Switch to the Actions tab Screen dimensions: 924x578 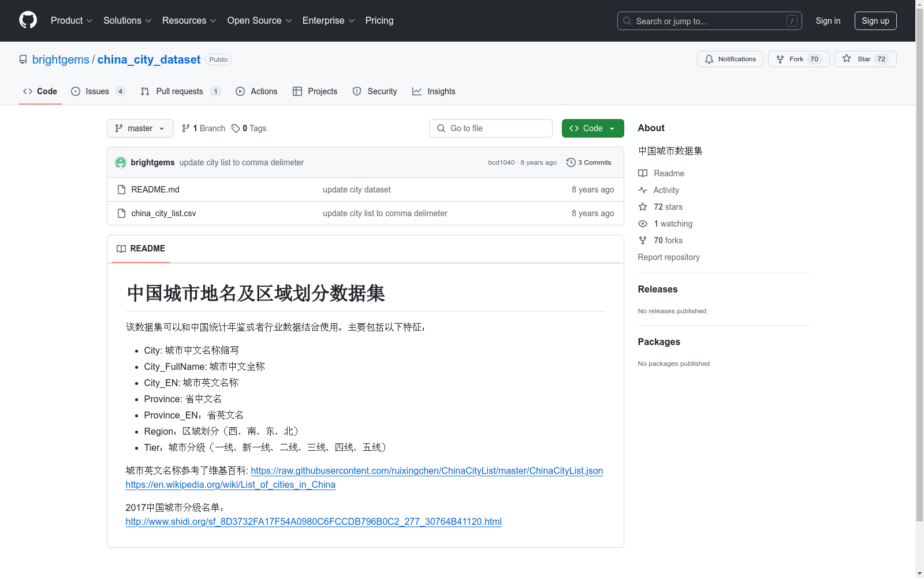click(256, 91)
